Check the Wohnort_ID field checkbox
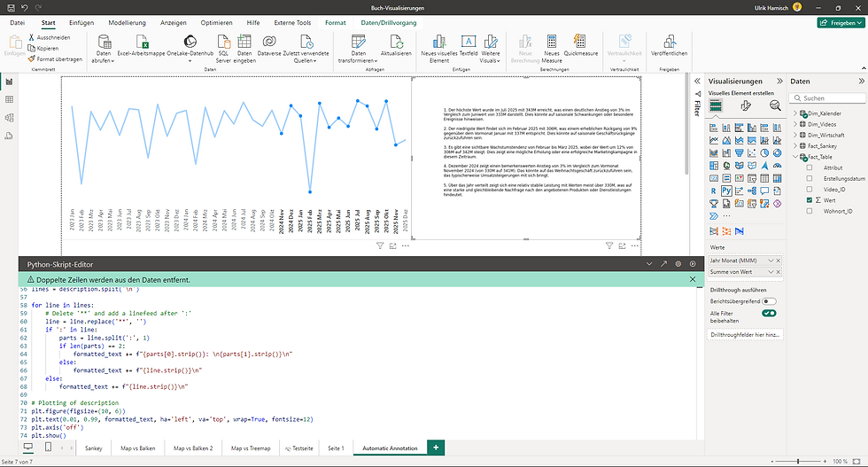 (810, 211)
